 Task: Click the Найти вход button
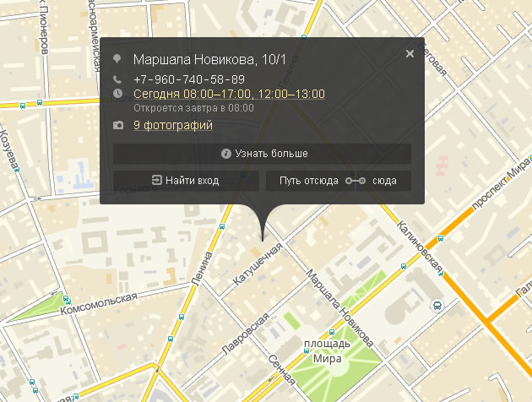(186, 181)
